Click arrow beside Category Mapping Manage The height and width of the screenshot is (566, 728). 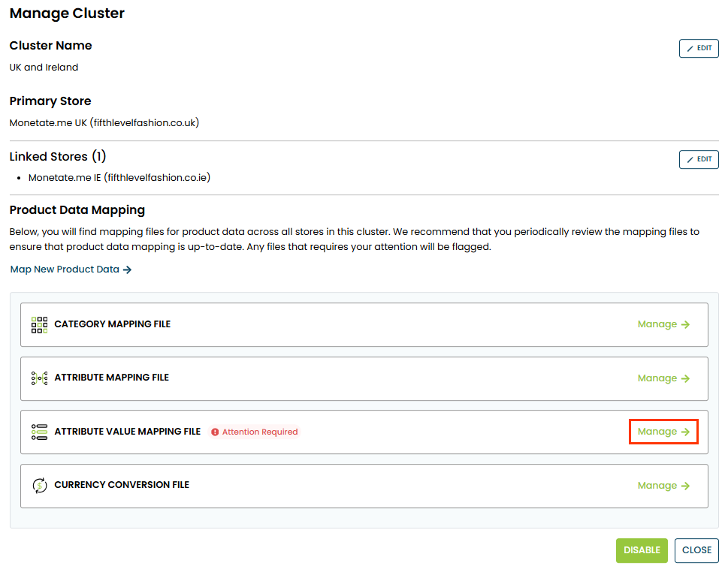pyautogui.click(x=685, y=325)
